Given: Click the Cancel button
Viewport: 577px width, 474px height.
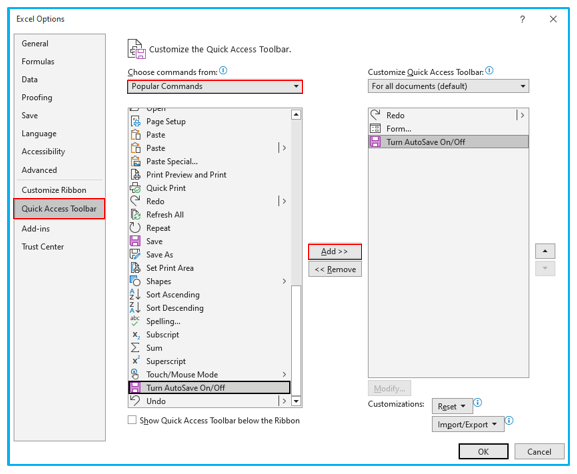Looking at the screenshot, I should click(x=539, y=452).
